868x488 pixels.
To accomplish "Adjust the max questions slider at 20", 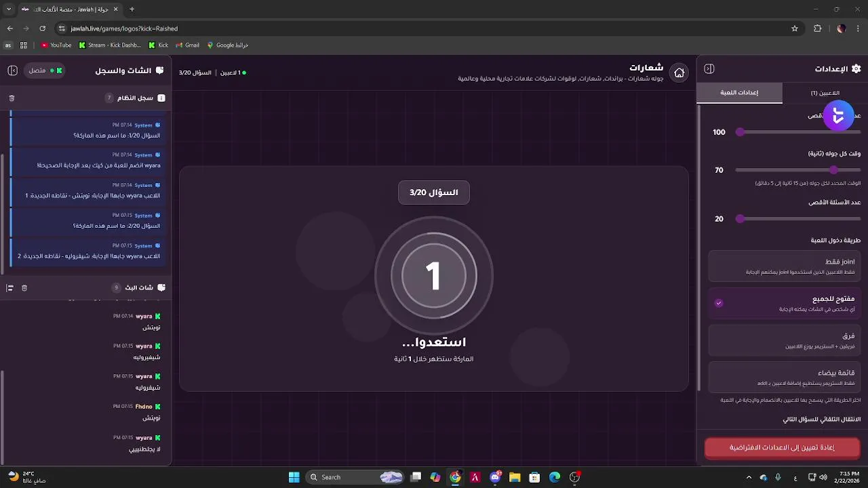I will click(x=797, y=219).
